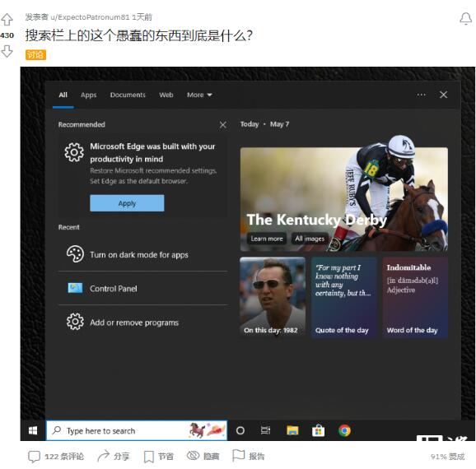Click the post title text

click(138, 35)
